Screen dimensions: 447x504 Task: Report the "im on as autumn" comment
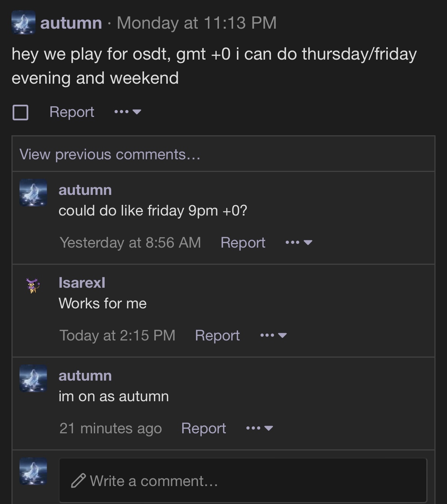point(203,428)
